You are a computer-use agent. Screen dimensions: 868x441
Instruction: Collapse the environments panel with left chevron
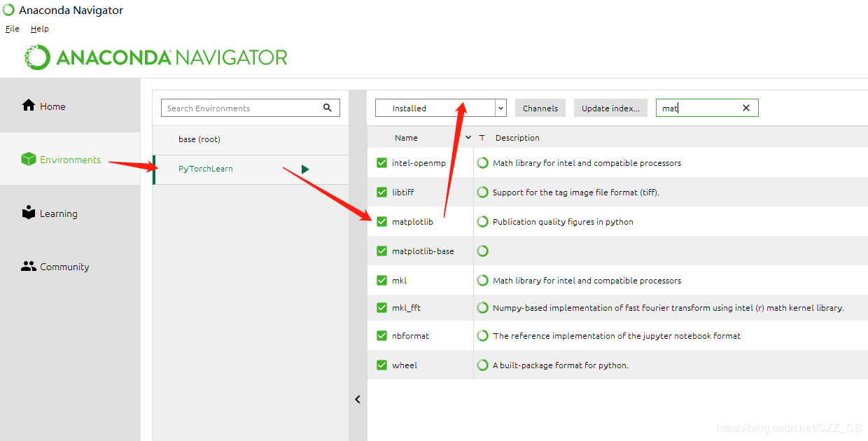click(x=358, y=400)
